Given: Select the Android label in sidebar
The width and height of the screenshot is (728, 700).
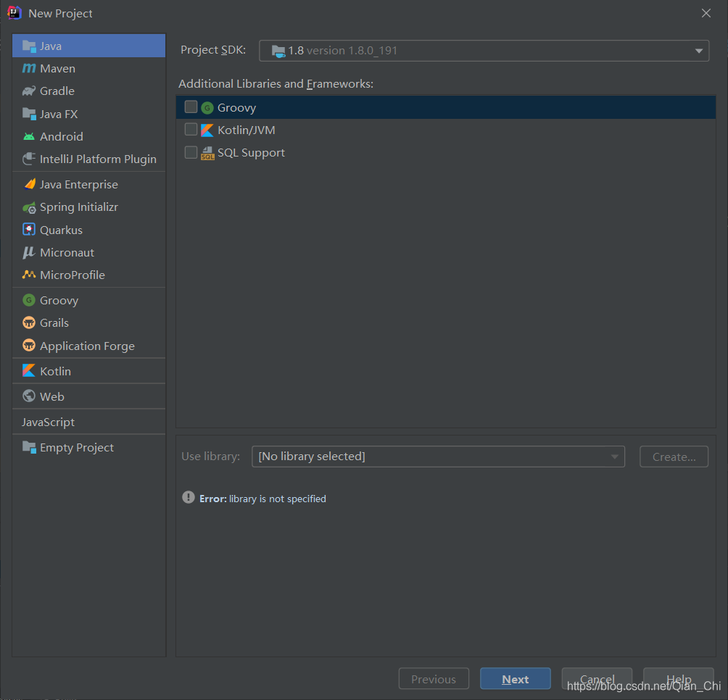Looking at the screenshot, I should [x=62, y=136].
